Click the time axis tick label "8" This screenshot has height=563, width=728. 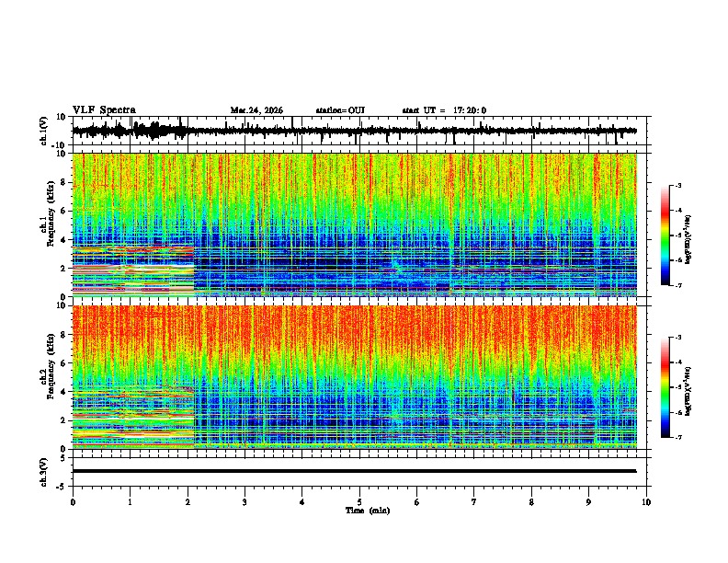tap(531, 502)
